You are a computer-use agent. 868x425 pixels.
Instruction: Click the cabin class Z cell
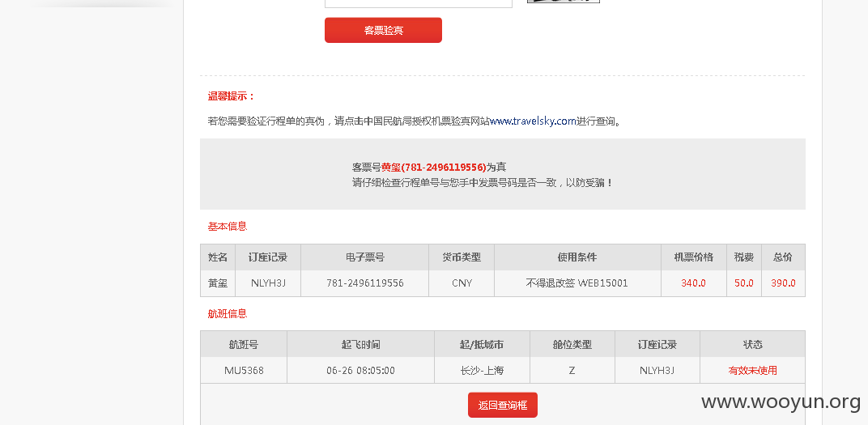572,371
